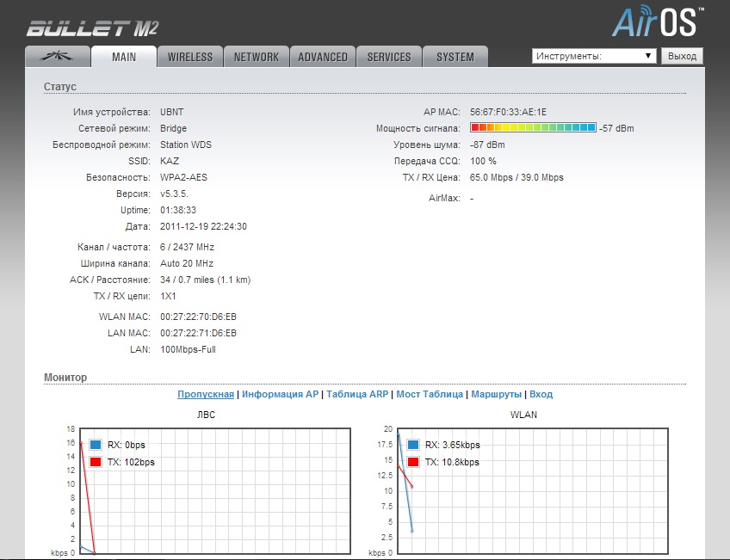This screenshot has width=730, height=560.
Task: Click the Имя устройства label
Action: [x=112, y=112]
